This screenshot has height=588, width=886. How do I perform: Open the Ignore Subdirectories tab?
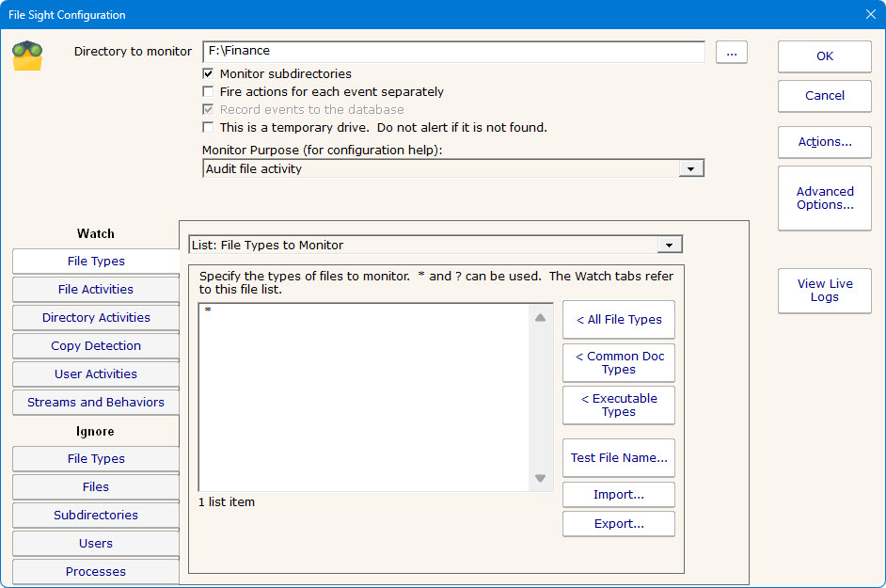(96, 516)
